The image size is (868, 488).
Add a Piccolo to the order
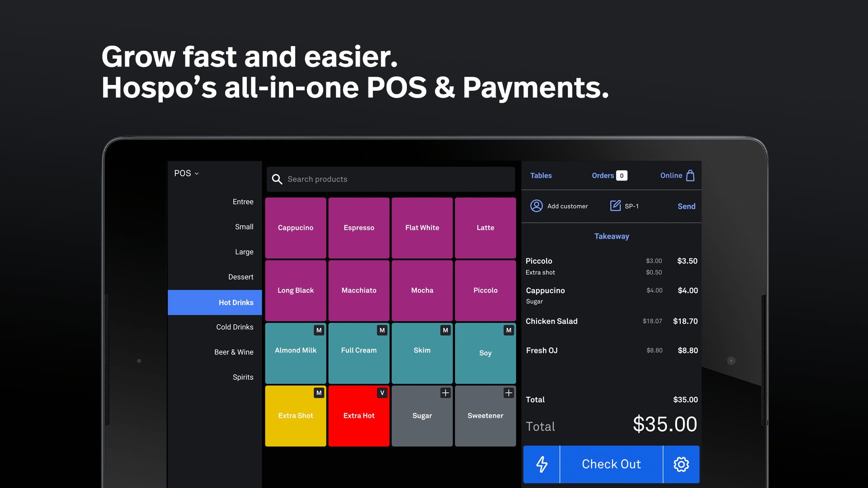click(486, 291)
